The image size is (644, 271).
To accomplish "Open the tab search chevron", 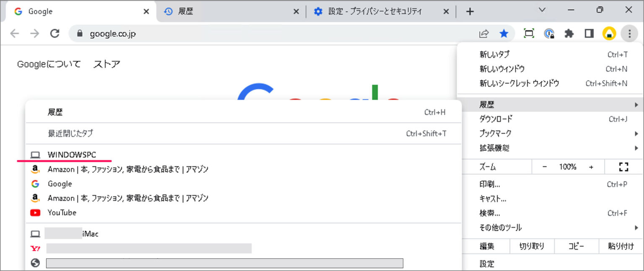I will pyautogui.click(x=542, y=10).
